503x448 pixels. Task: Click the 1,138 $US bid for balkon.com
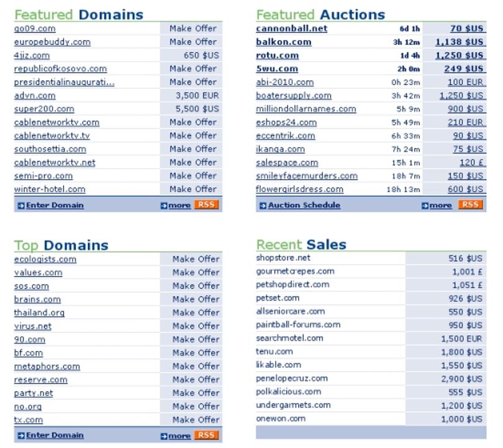[459, 42]
